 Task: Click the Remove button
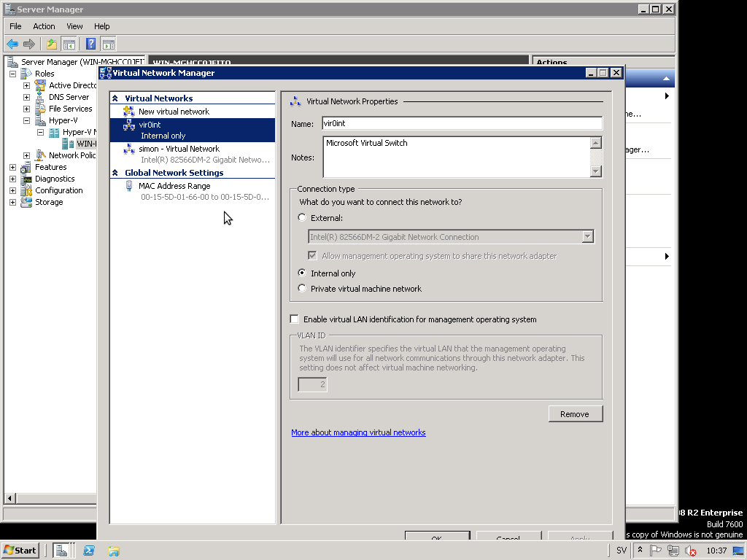coord(576,414)
